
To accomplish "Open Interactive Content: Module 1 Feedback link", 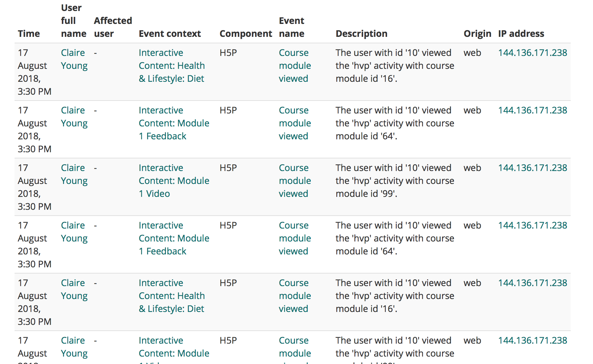I will point(174,123).
